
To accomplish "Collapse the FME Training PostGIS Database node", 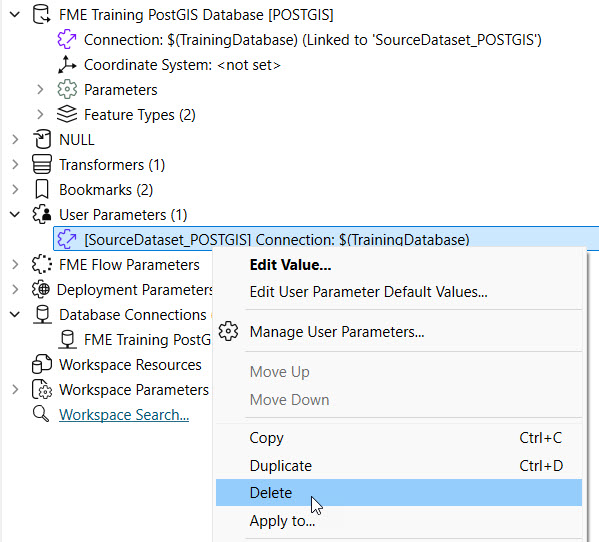I will (x=15, y=15).
